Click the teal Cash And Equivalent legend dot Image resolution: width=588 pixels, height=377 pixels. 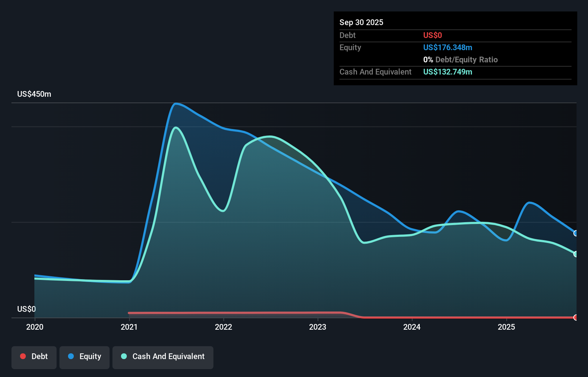[x=124, y=356]
